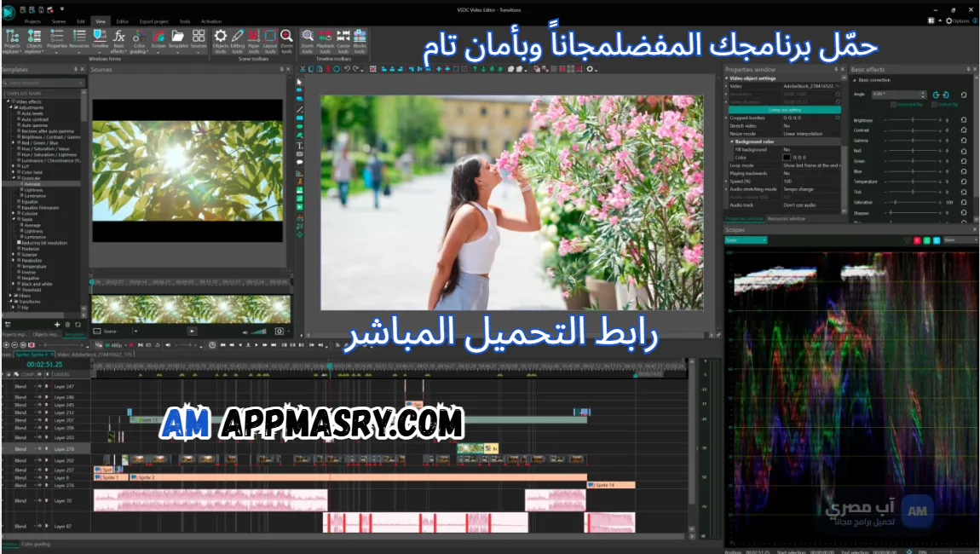
Task: Open the Objects explorer window
Action: click(x=34, y=41)
